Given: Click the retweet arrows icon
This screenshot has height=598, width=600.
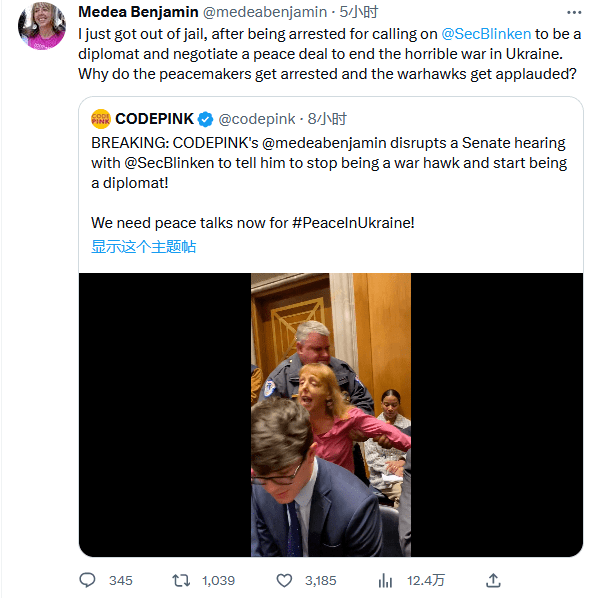Looking at the screenshot, I should [181, 580].
